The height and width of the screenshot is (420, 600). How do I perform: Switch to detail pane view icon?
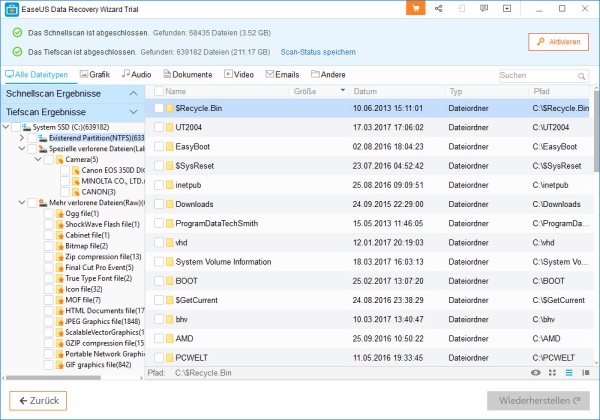click(x=585, y=373)
